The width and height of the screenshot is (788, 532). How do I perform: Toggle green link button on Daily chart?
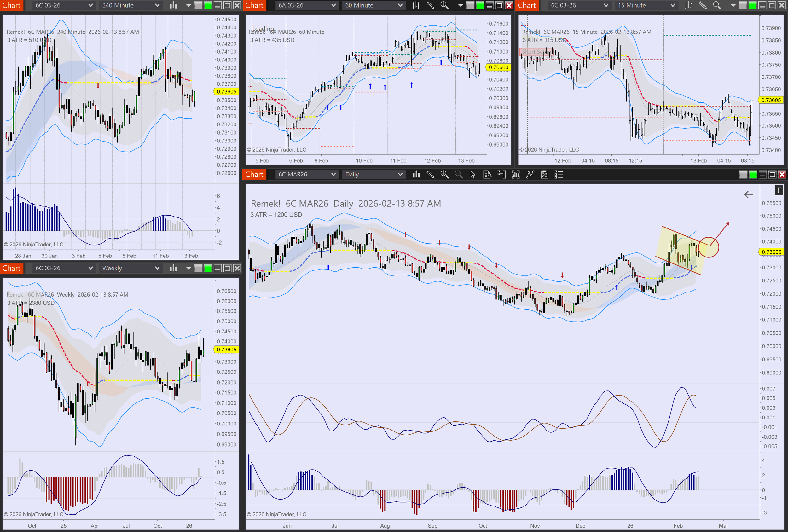point(753,175)
